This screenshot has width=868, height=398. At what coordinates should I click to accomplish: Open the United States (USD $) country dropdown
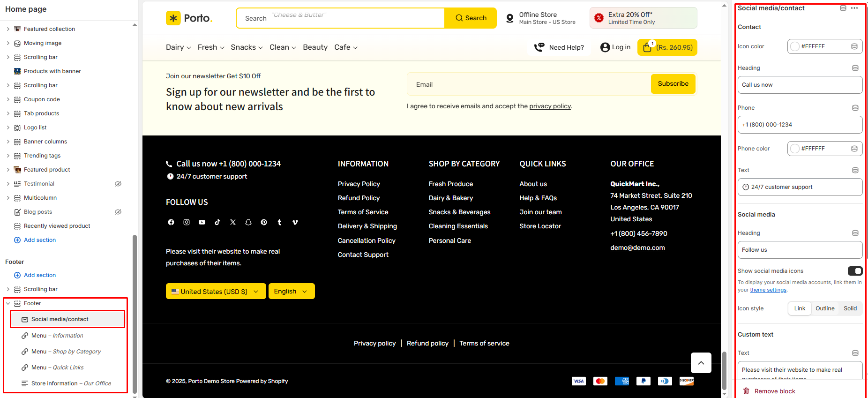216,291
